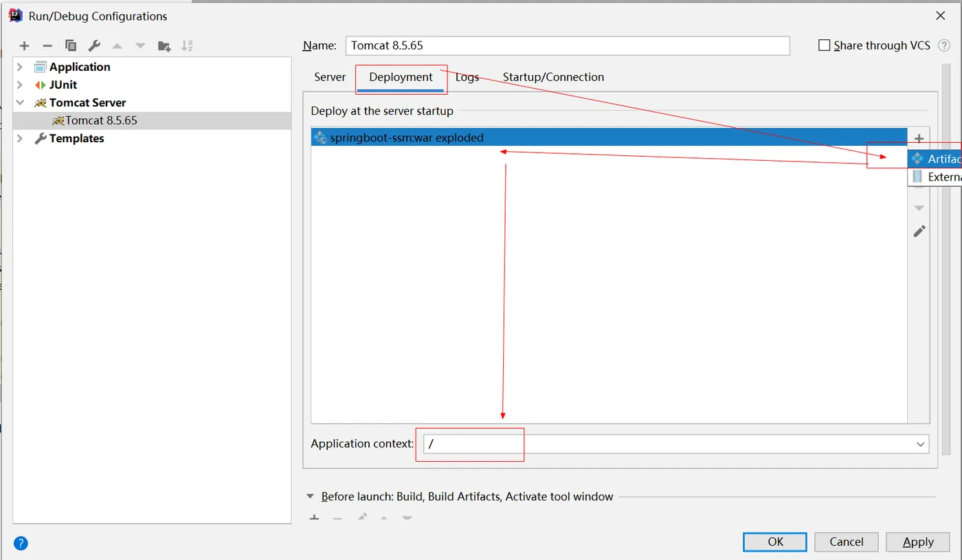Choose External Source from the popup menu
This screenshot has width=962, height=560.
[x=935, y=177]
